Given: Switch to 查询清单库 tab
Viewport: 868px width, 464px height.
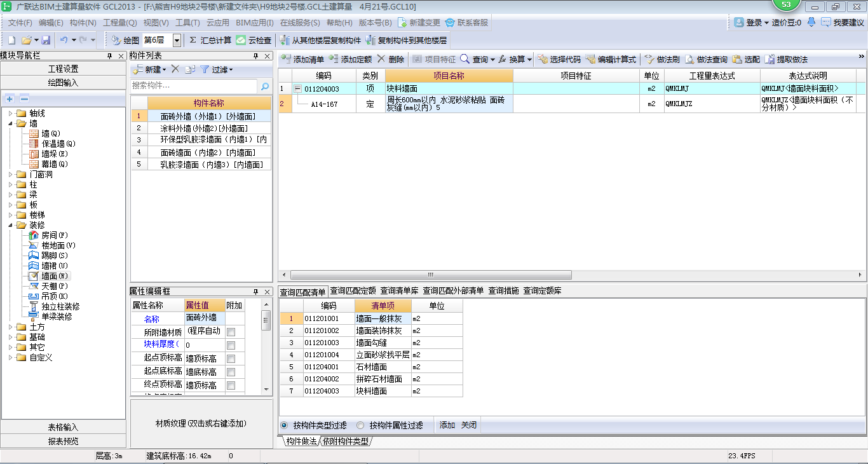Looking at the screenshot, I should pos(400,290).
